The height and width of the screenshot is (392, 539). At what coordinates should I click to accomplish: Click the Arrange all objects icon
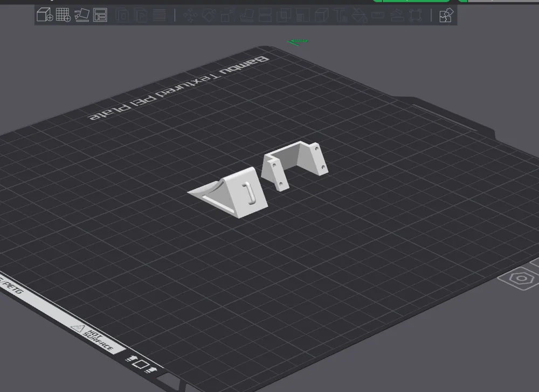pyautogui.click(x=100, y=15)
